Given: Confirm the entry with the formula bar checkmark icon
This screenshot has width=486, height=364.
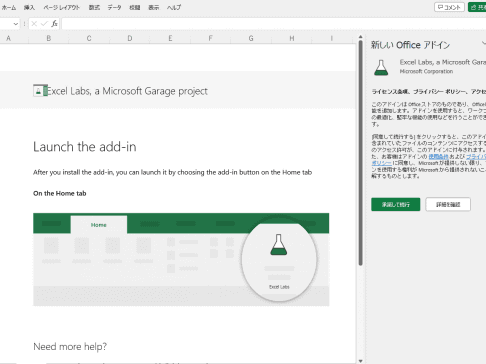Looking at the screenshot, I should tap(44, 24).
